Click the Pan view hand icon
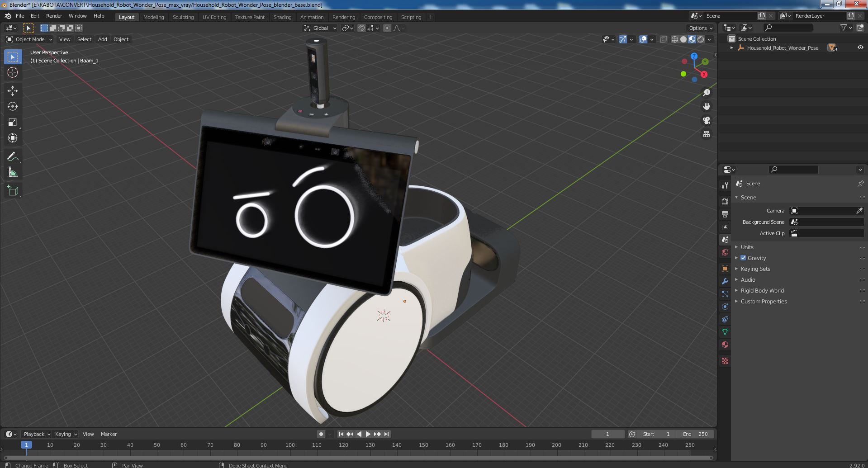Viewport: 868px width, 468px height. [707, 106]
